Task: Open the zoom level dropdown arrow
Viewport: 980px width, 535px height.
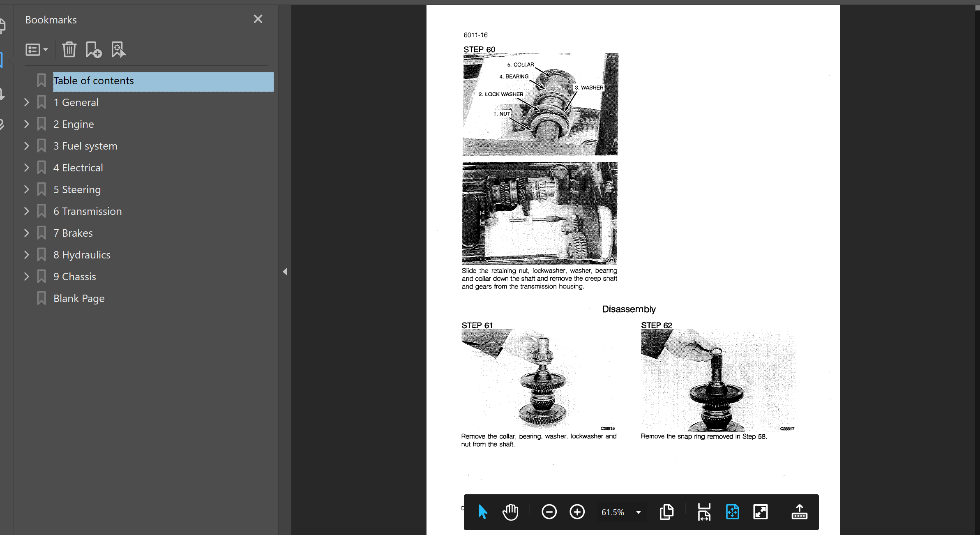Action: pyautogui.click(x=638, y=512)
